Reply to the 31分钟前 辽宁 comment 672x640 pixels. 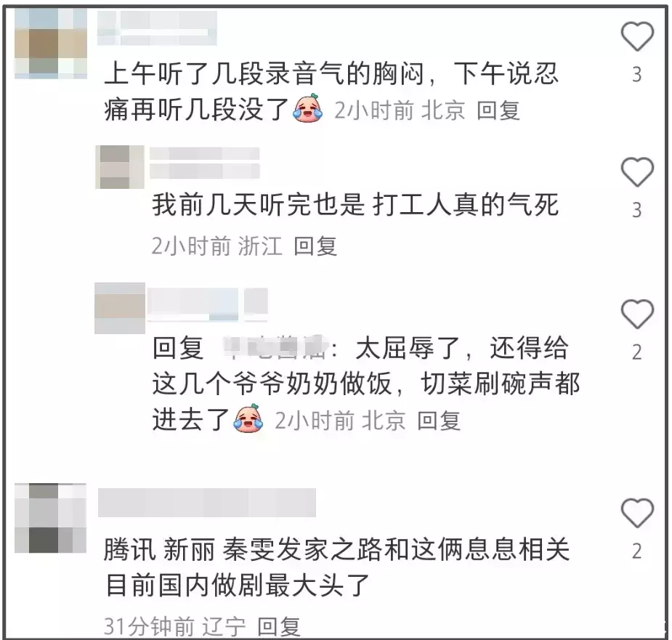point(278,627)
